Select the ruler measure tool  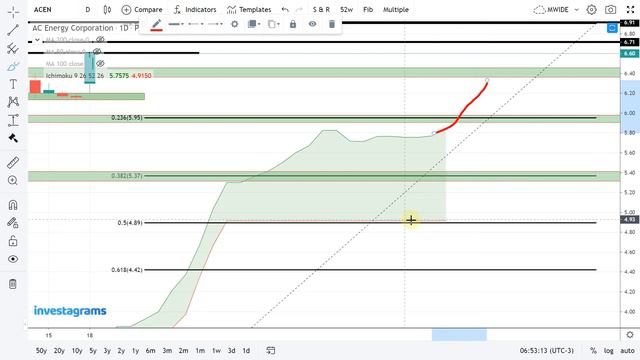click(x=13, y=162)
